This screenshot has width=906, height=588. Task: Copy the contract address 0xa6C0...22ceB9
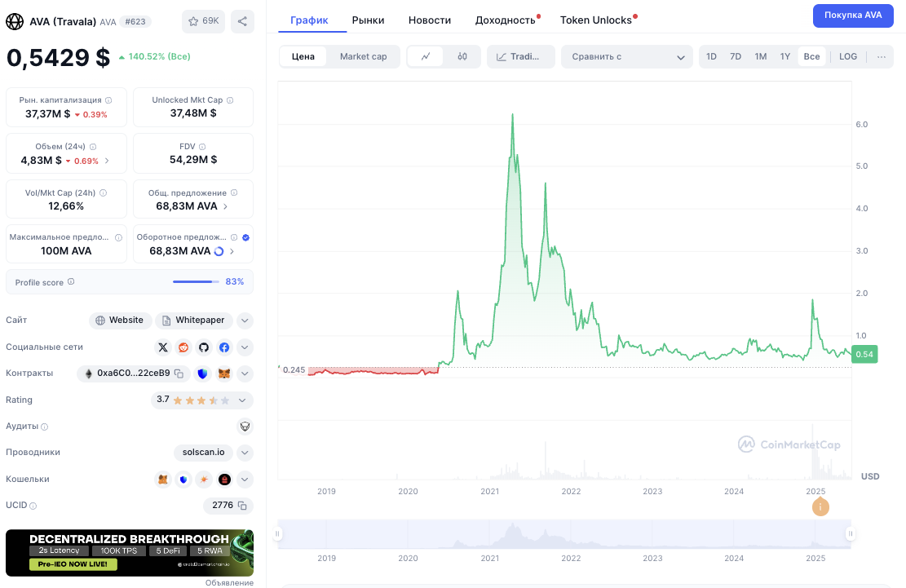coord(179,374)
